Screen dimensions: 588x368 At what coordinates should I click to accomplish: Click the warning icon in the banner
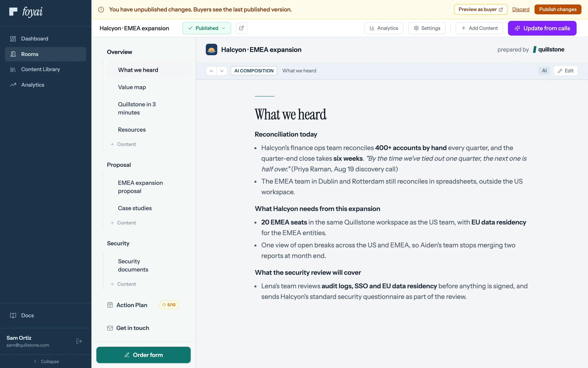101,10
